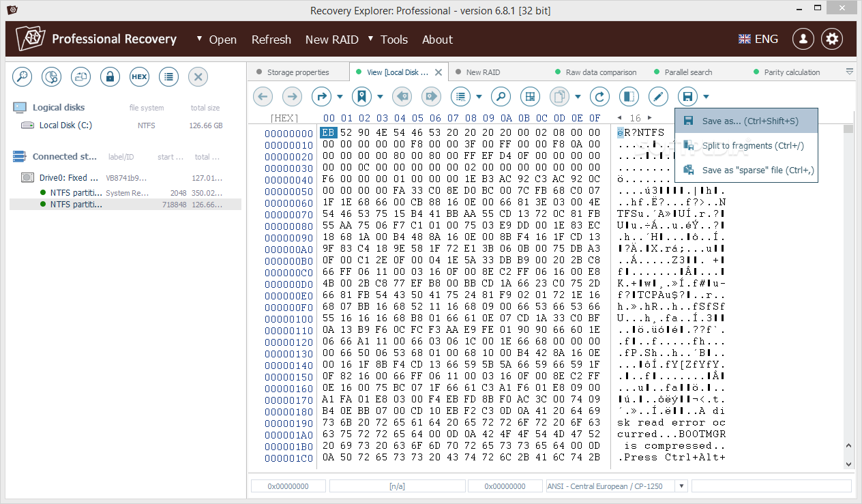Image resolution: width=862 pixels, height=504 pixels.
Task: Select Drive0: Fixed storage entry
Action: click(x=125, y=177)
